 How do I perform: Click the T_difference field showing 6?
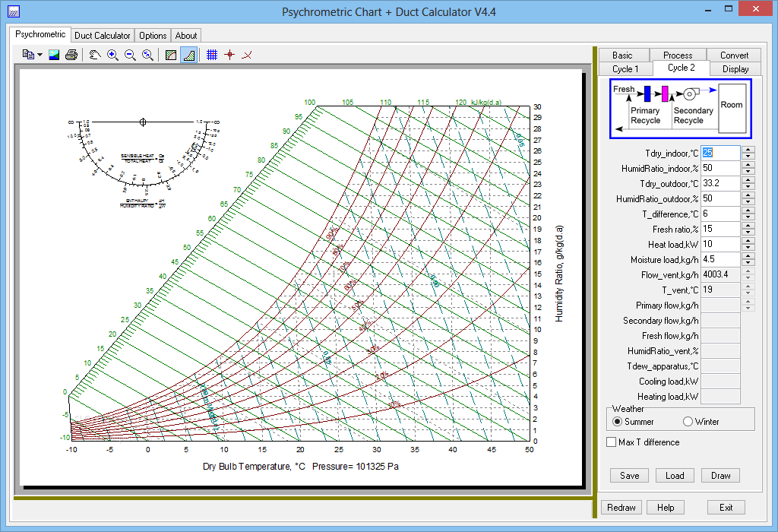[x=720, y=214]
